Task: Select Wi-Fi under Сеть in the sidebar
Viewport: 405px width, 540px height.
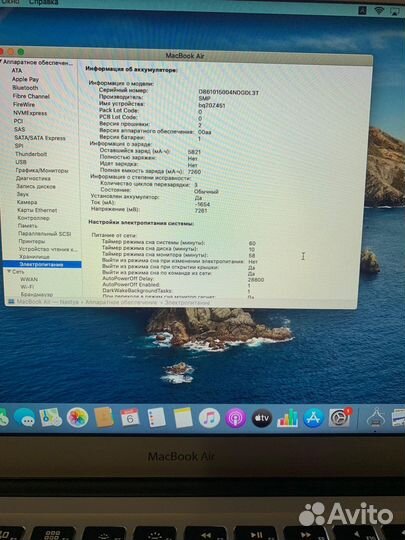Action: tap(27, 287)
